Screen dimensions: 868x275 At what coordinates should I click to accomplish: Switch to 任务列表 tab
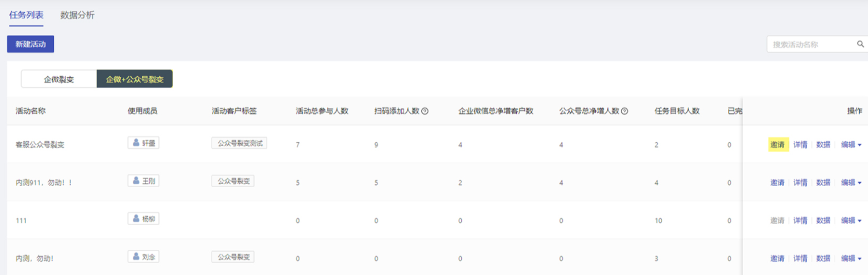26,15
